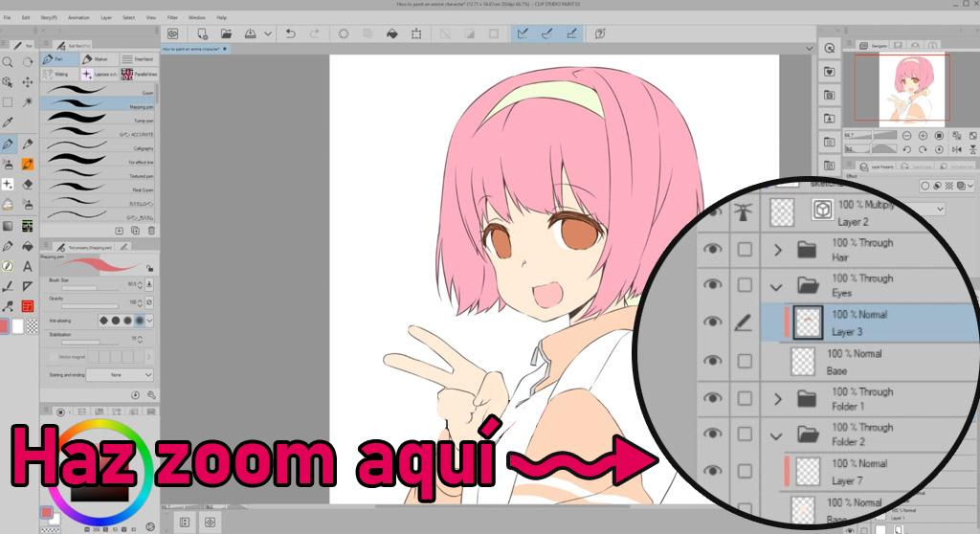
Task: Hide the Eyes folder via eye icon
Action: 712,284
